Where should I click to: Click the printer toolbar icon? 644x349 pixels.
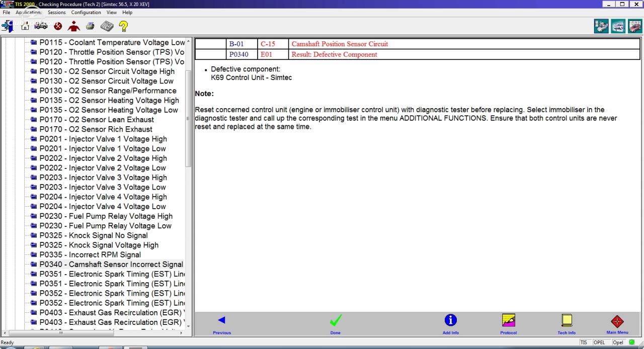coord(90,26)
